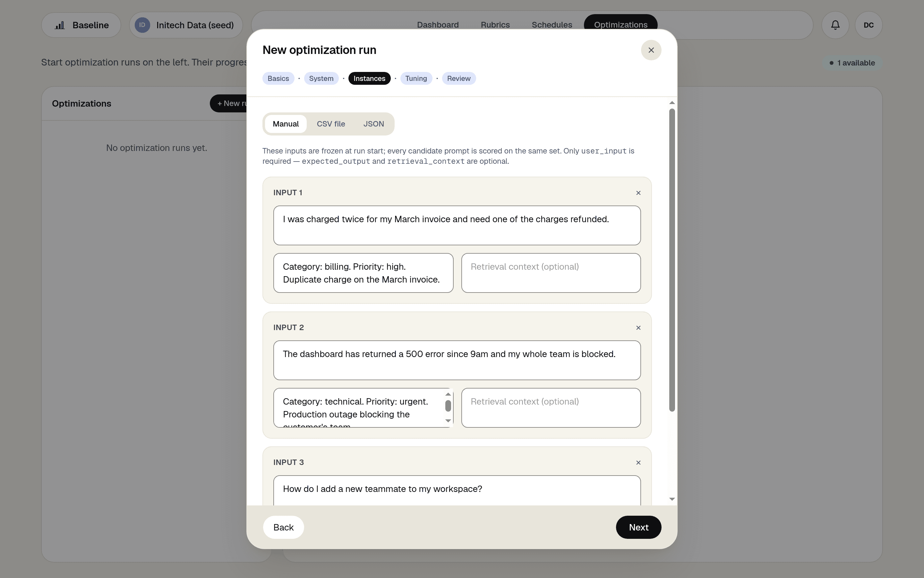The width and height of the screenshot is (924, 578).
Task: Focus INPUT 2 Retrieval context field
Action: [551, 408]
